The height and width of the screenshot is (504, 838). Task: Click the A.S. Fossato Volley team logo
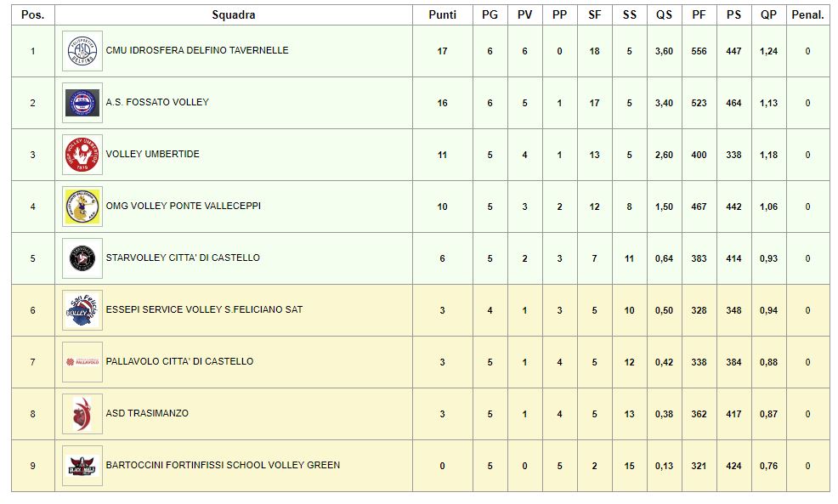pyautogui.click(x=82, y=103)
